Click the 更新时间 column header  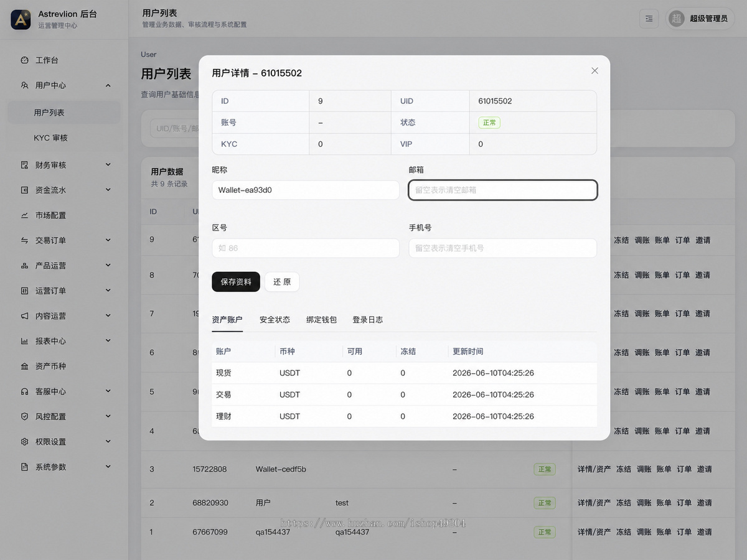coord(468,352)
